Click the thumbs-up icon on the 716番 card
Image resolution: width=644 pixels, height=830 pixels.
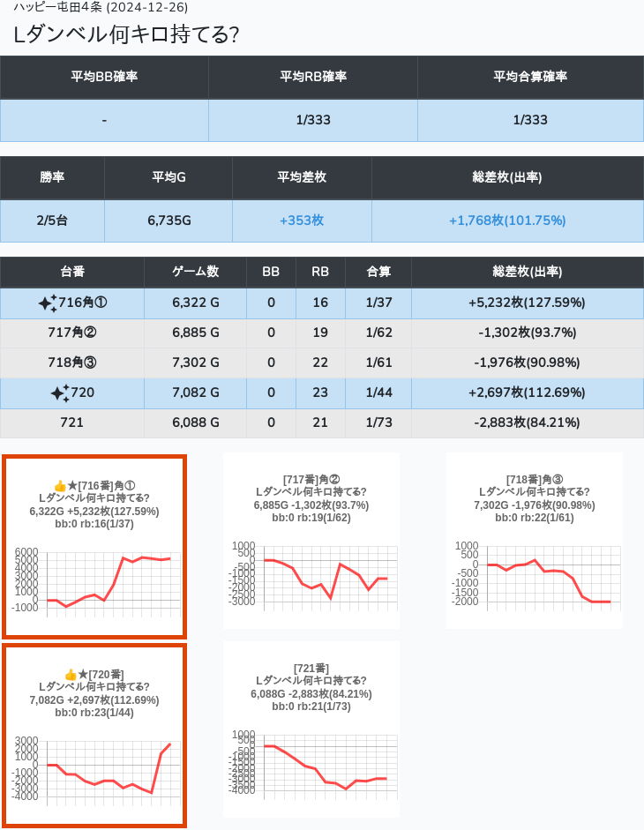click(x=60, y=486)
